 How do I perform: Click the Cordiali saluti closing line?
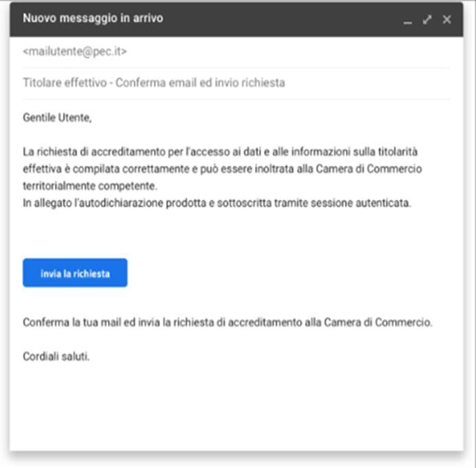(x=56, y=356)
